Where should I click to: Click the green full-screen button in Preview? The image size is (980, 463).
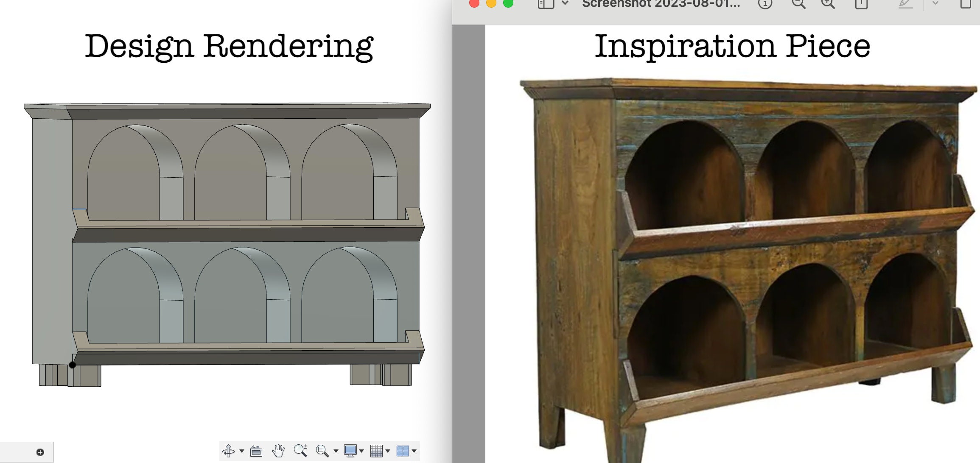(x=508, y=3)
